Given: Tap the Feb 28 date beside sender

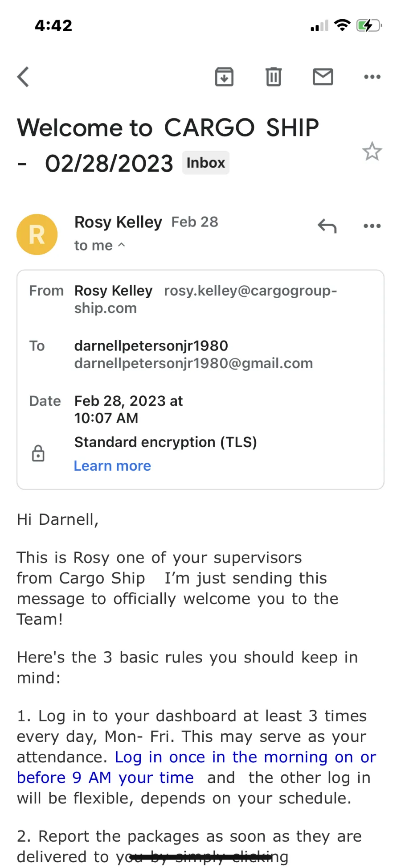Looking at the screenshot, I should point(195,222).
